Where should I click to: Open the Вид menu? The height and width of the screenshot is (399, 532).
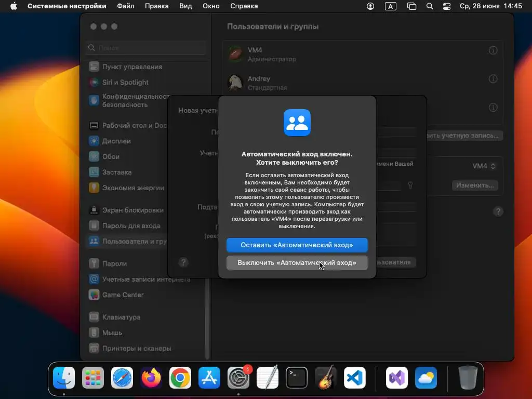(185, 6)
